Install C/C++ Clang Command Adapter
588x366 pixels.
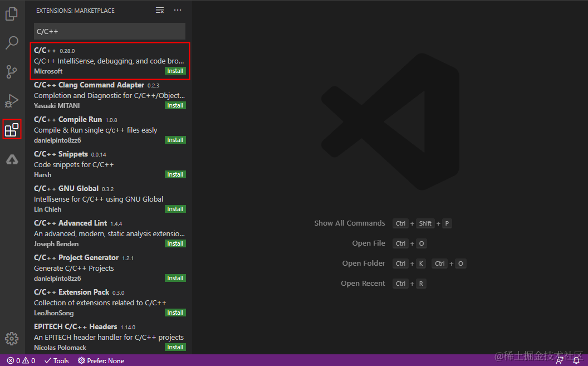pyautogui.click(x=175, y=105)
